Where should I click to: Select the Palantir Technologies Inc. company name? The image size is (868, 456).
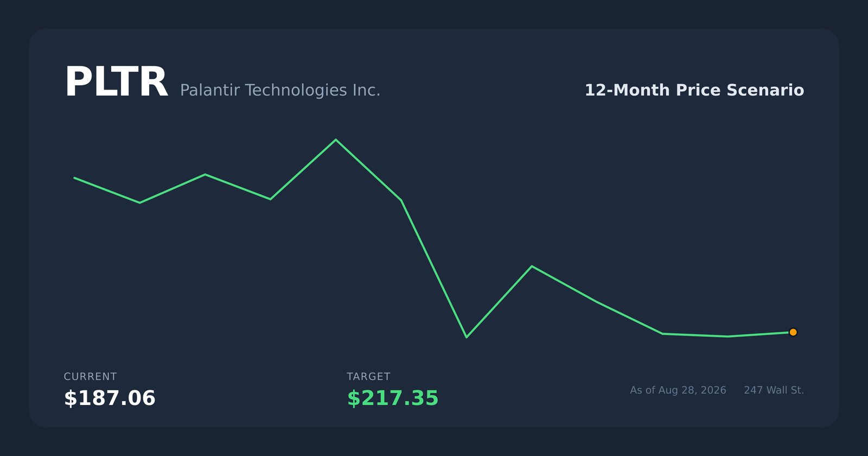(x=280, y=90)
